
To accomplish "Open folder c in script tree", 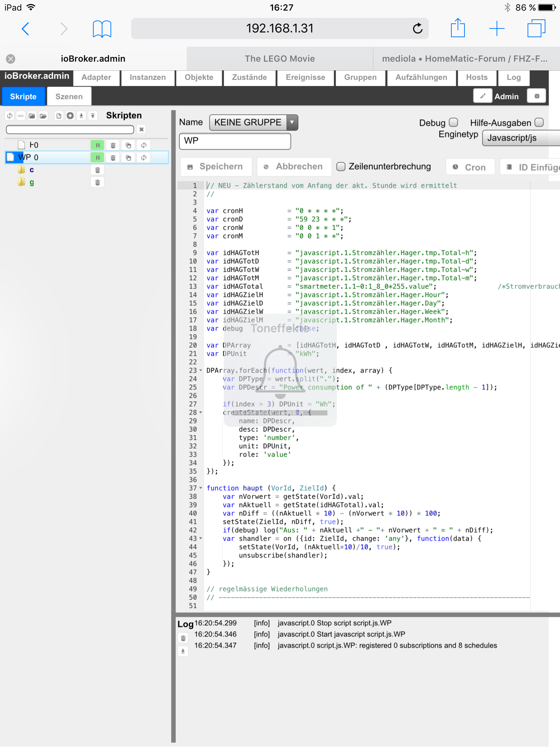I will 32,170.
